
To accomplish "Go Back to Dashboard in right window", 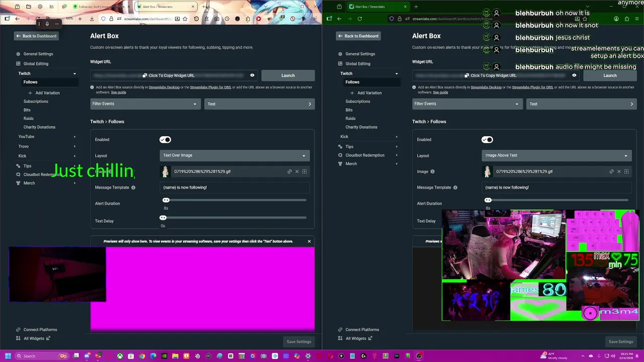I will click(x=358, y=36).
